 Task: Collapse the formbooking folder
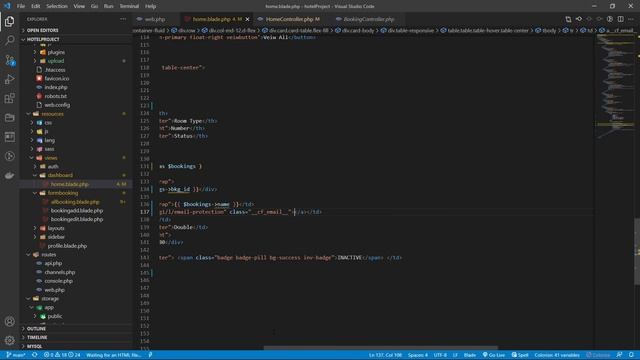62,193
